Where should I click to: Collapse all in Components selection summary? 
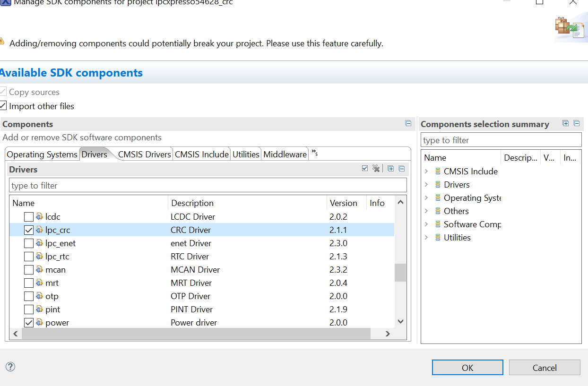click(x=576, y=123)
